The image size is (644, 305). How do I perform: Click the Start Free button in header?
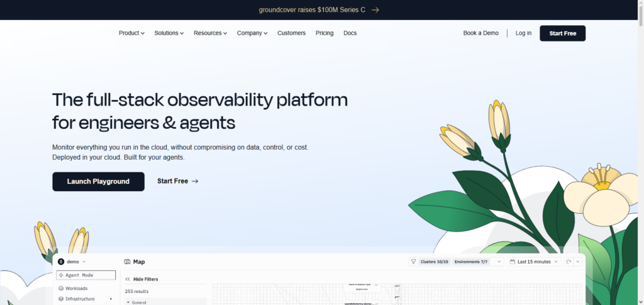pyautogui.click(x=563, y=33)
